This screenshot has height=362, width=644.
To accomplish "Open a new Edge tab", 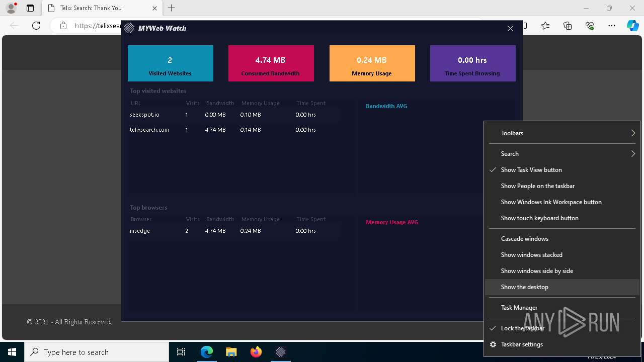I will (x=171, y=8).
